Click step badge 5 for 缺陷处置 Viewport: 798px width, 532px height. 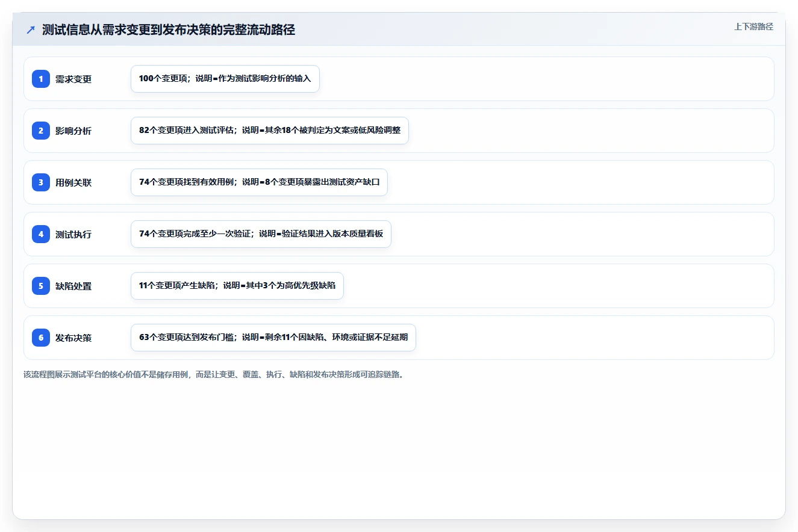41,286
